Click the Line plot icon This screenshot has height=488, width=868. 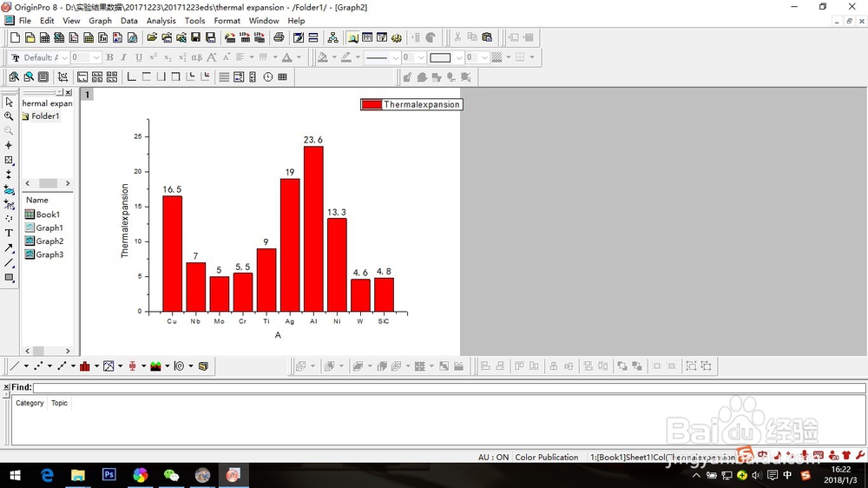pos(15,366)
